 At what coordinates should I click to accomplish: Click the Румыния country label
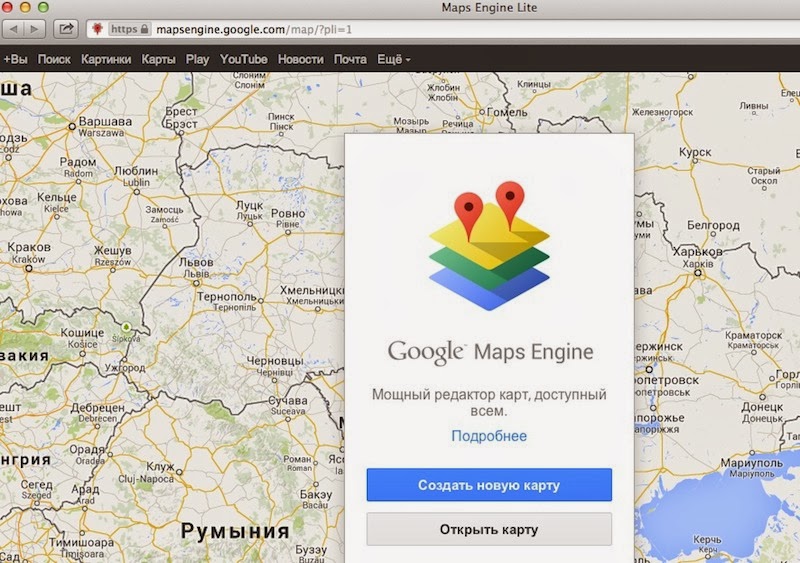[x=235, y=531]
